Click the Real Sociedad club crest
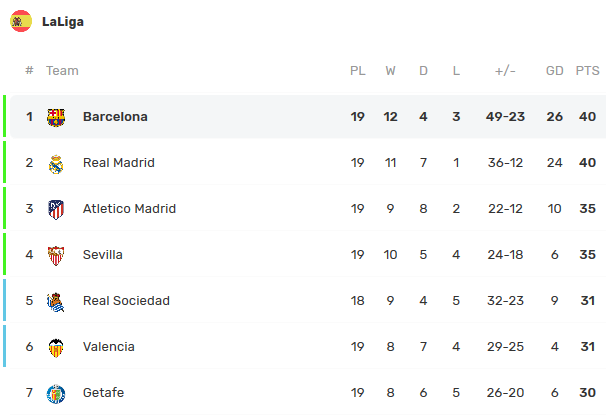This screenshot has width=606, height=416. (x=56, y=301)
